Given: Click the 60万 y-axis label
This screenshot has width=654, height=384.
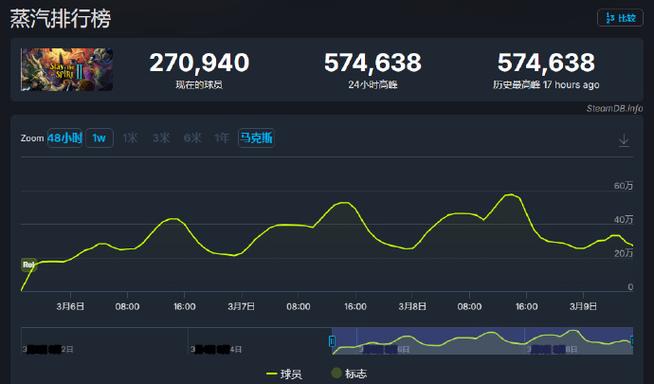Looking at the screenshot, I should click(623, 186).
